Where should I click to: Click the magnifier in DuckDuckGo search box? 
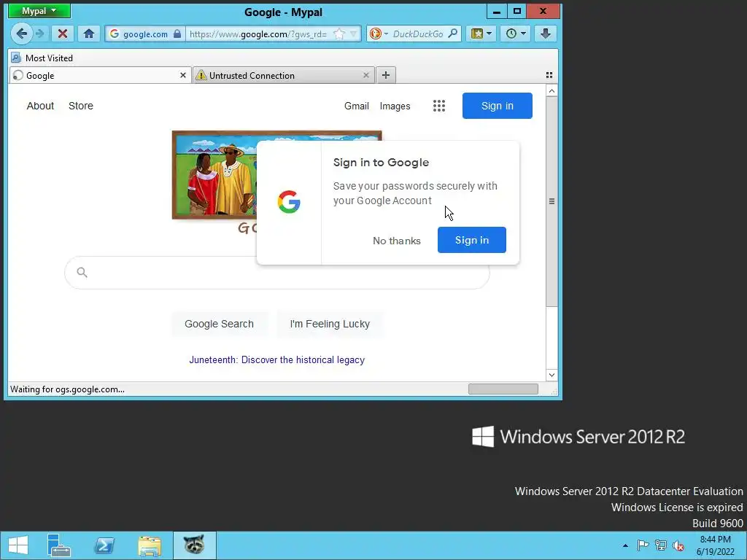[453, 34]
